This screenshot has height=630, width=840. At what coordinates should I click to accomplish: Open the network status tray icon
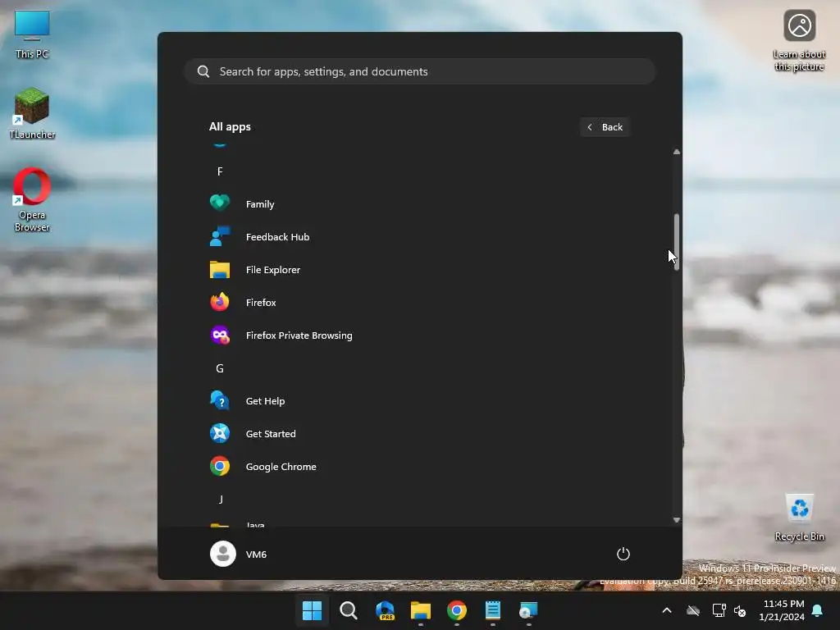click(x=719, y=610)
